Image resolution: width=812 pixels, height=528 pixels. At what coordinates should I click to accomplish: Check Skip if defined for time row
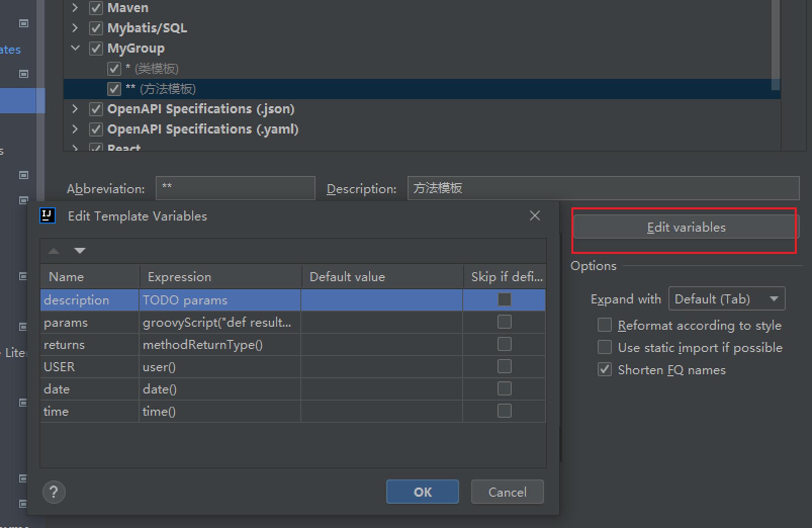click(504, 411)
